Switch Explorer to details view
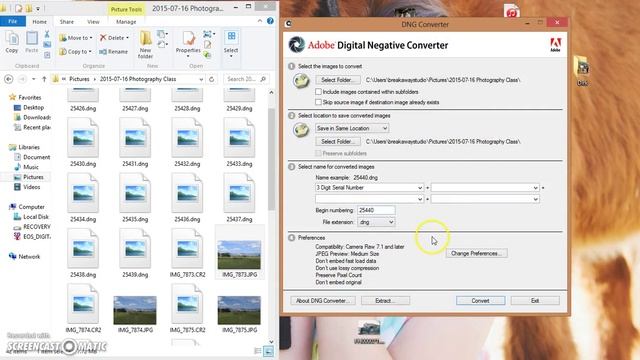The image size is (640, 360). tap(258, 351)
